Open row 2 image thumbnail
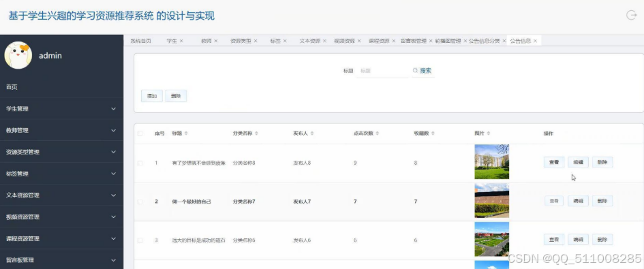This screenshot has height=269, width=644. (491, 200)
